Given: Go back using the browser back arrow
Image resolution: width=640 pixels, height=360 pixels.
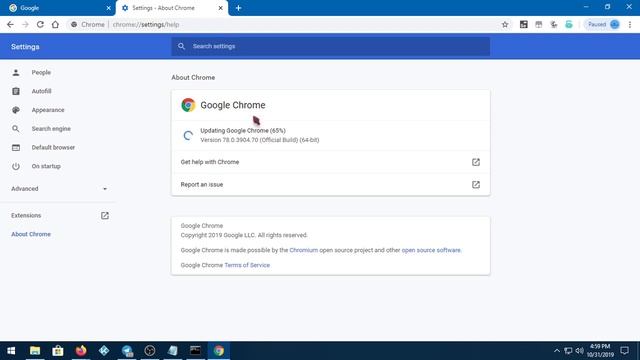Looking at the screenshot, I should (x=10, y=24).
